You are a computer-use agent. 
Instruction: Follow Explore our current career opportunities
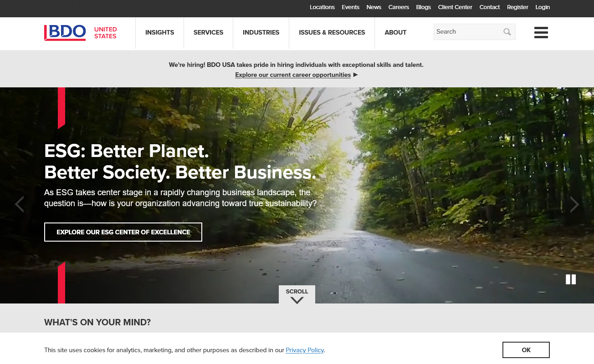[x=293, y=75]
